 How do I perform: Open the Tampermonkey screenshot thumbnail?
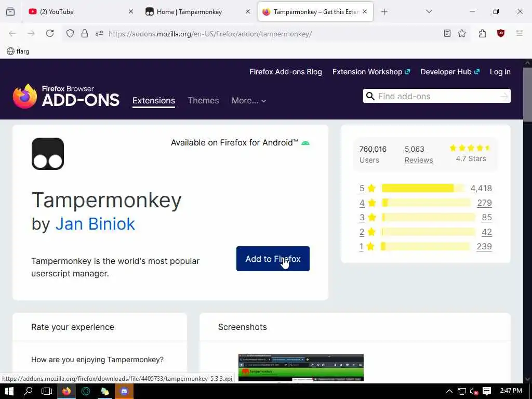click(x=301, y=368)
